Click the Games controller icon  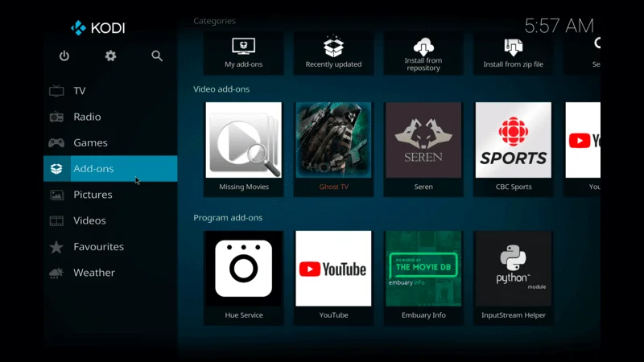(56, 143)
